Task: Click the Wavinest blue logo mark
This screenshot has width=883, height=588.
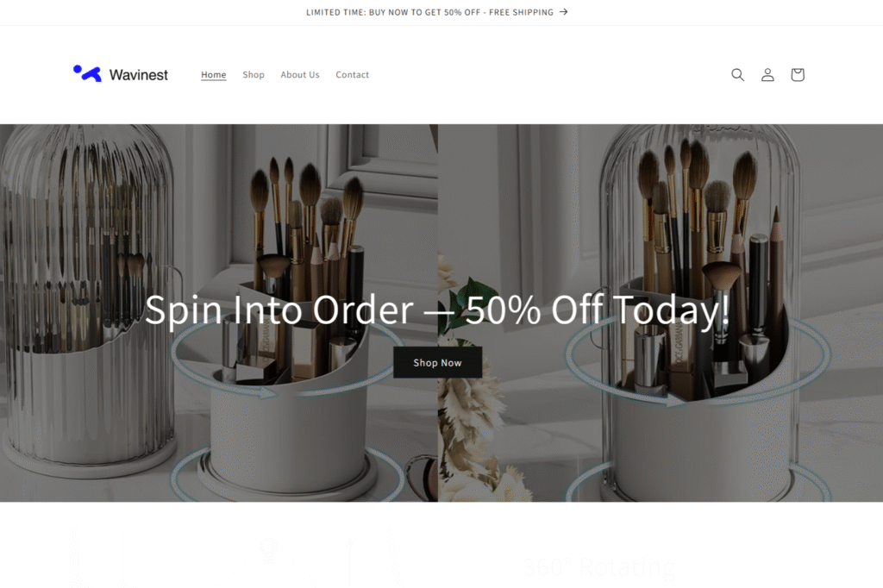Action: [87, 73]
